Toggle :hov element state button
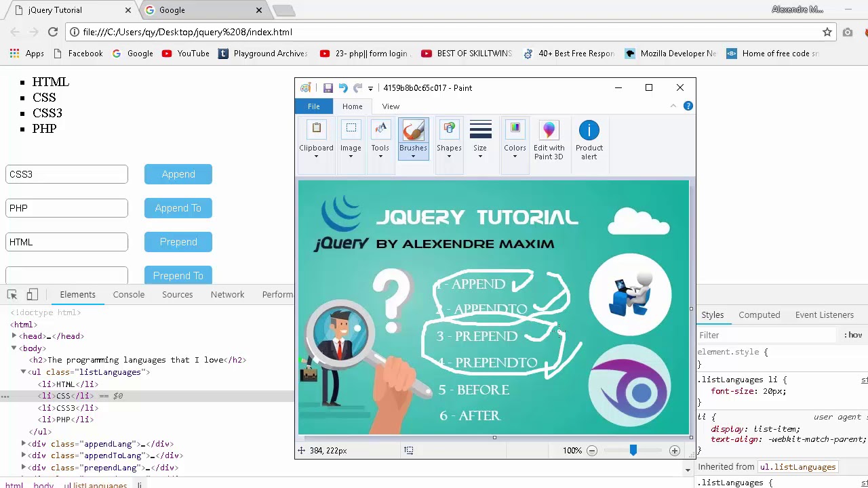This screenshot has height=488, width=868. pyautogui.click(x=854, y=335)
